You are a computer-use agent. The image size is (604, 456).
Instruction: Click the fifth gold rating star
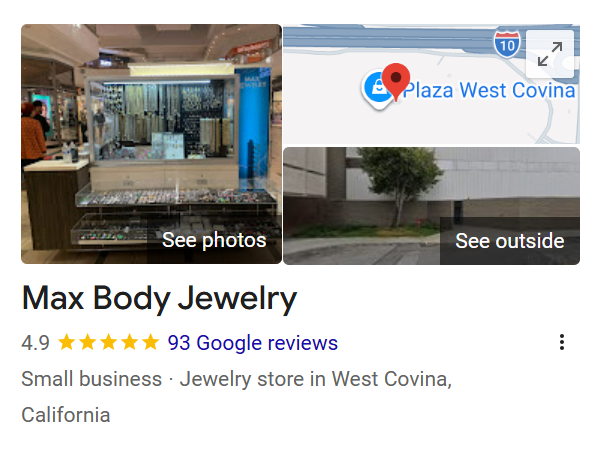tap(150, 342)
